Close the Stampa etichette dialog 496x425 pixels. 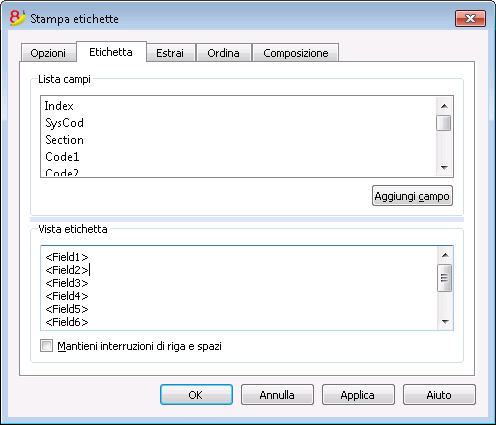tap(470, 18)
